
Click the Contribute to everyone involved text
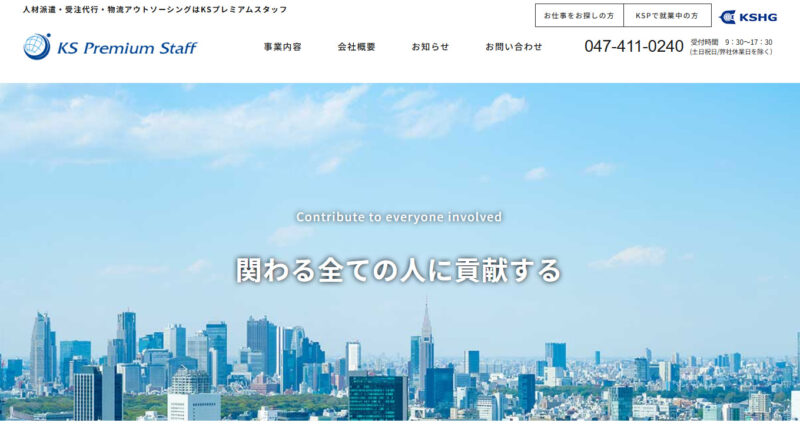point(399,217)
